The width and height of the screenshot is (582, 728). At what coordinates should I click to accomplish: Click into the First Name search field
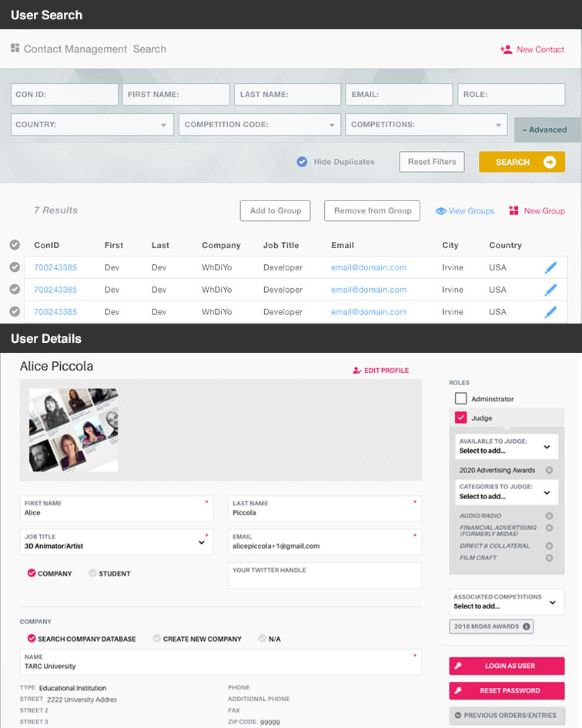[x=176, y=95]
